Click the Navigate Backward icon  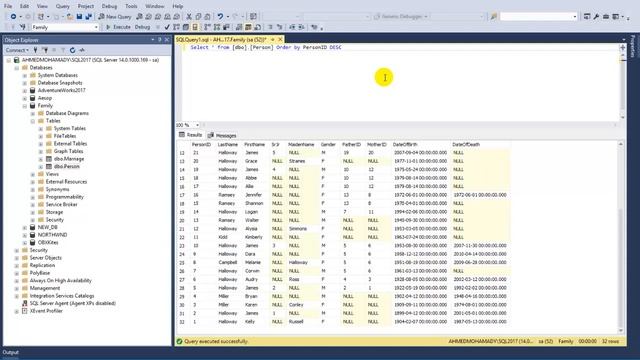point(13,17)
